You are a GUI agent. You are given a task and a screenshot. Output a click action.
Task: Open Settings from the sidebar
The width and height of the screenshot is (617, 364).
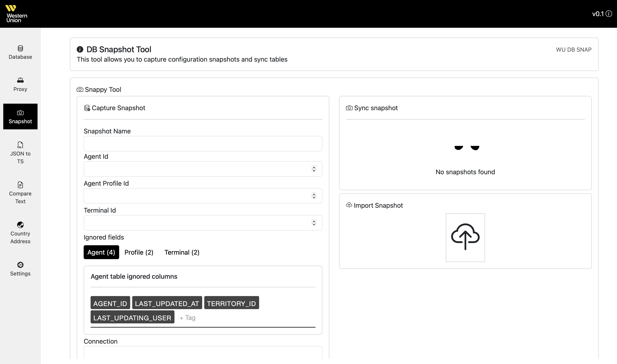point(20,269)
